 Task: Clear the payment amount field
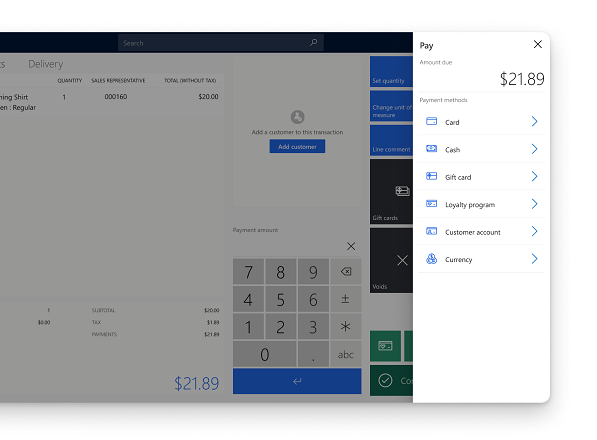point(351,246)
